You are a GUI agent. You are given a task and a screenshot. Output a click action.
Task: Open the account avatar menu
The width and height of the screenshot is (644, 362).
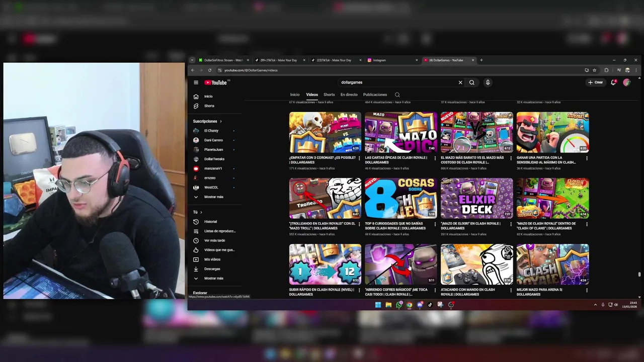click(626, 82)
